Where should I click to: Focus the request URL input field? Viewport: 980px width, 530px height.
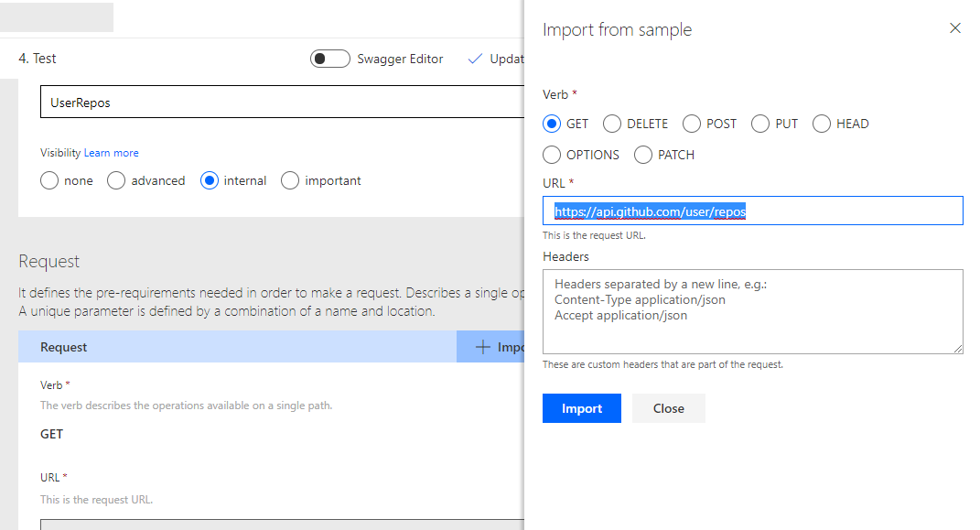click(752, 211)
